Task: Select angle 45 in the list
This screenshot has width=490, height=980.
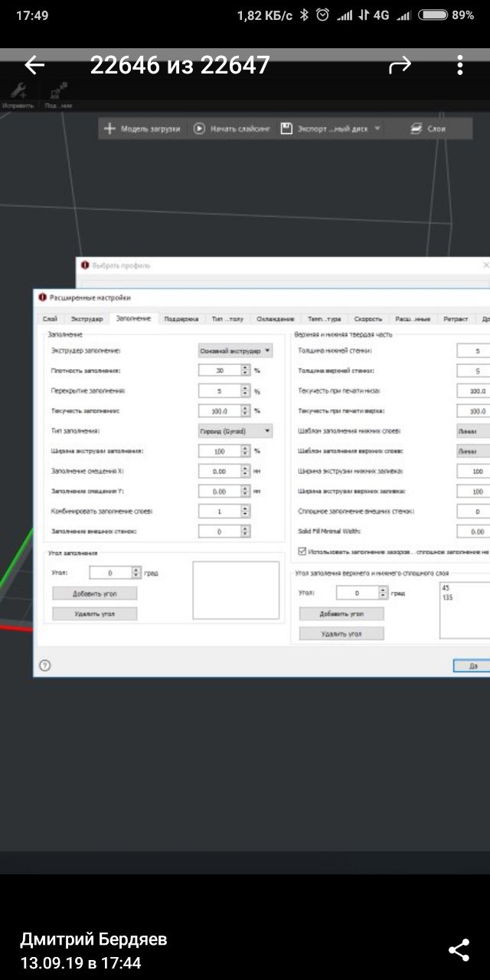Action: point(446,587)
